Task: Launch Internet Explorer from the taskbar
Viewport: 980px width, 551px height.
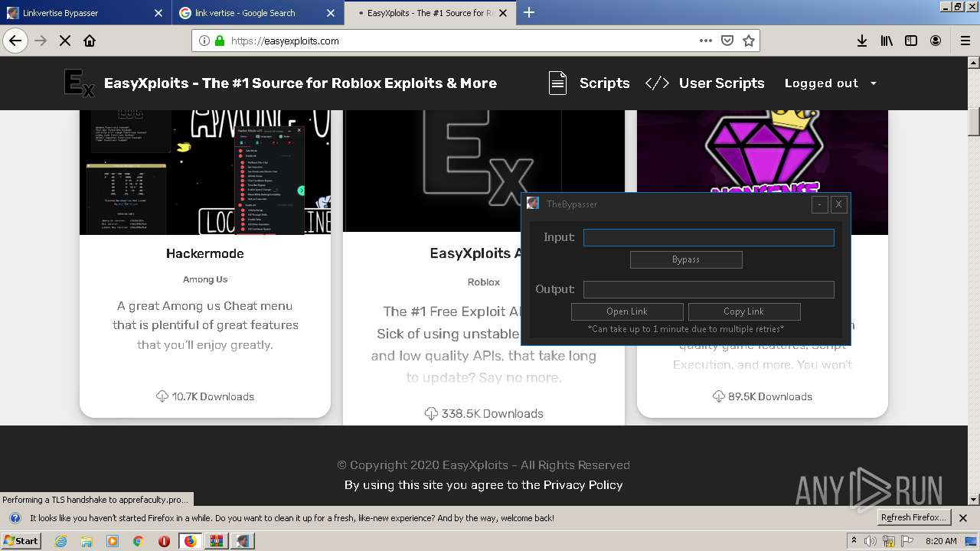Action: click(x=61, y=541)
